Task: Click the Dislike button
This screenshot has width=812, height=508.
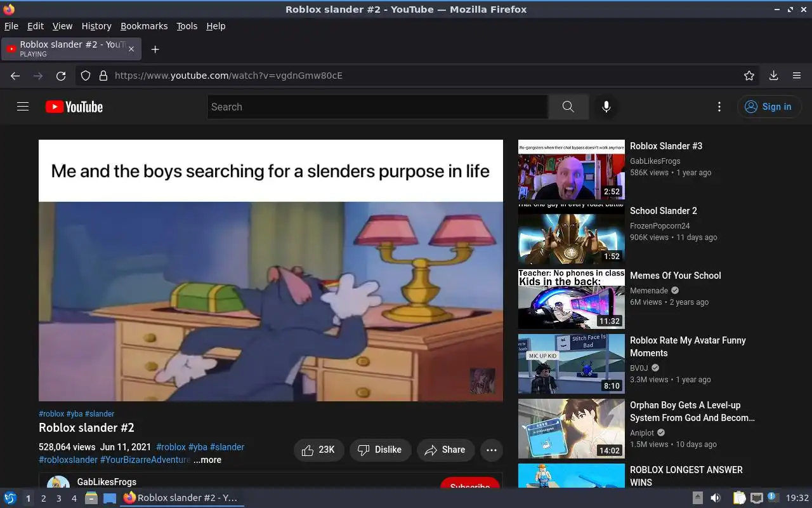Action: pos(380,450)
